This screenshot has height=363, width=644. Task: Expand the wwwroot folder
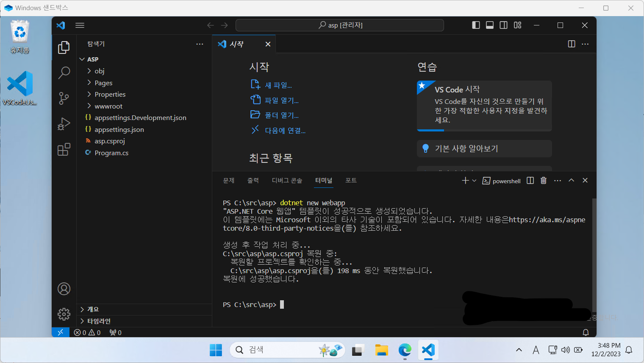144,106
